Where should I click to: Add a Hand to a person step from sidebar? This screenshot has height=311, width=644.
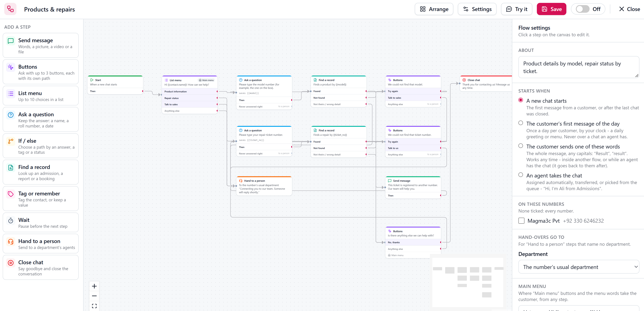(41, 244)
